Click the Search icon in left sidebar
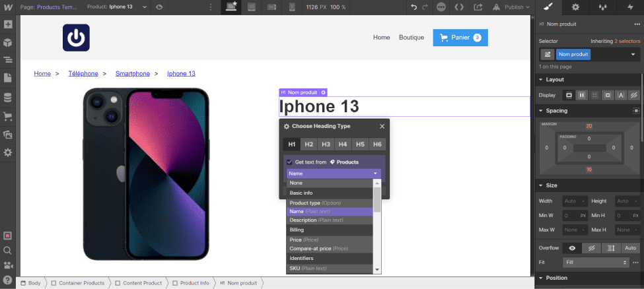 7,251
